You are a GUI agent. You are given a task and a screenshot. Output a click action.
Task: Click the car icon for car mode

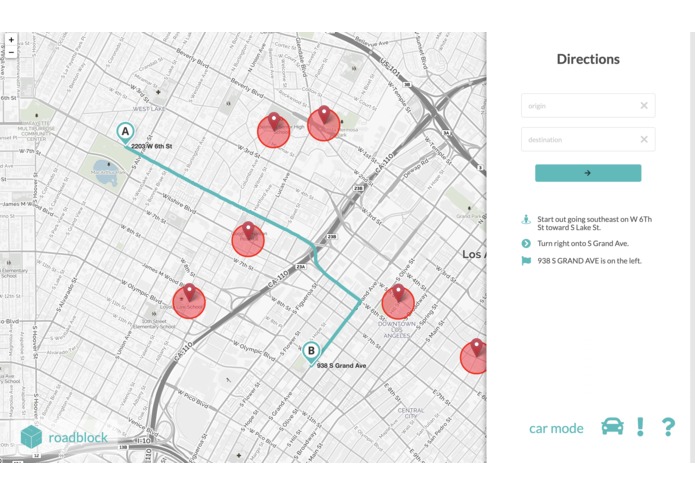(x=613, y=426)
